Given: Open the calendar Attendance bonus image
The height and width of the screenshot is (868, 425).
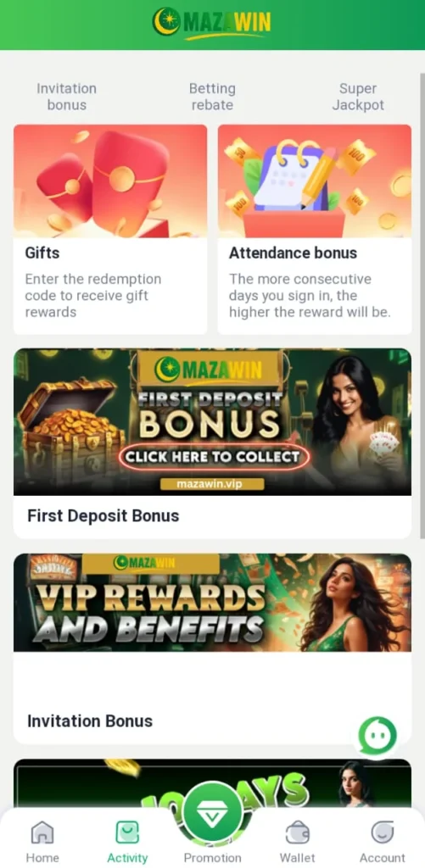Looking at the screenshot, I should coord(314,181).
